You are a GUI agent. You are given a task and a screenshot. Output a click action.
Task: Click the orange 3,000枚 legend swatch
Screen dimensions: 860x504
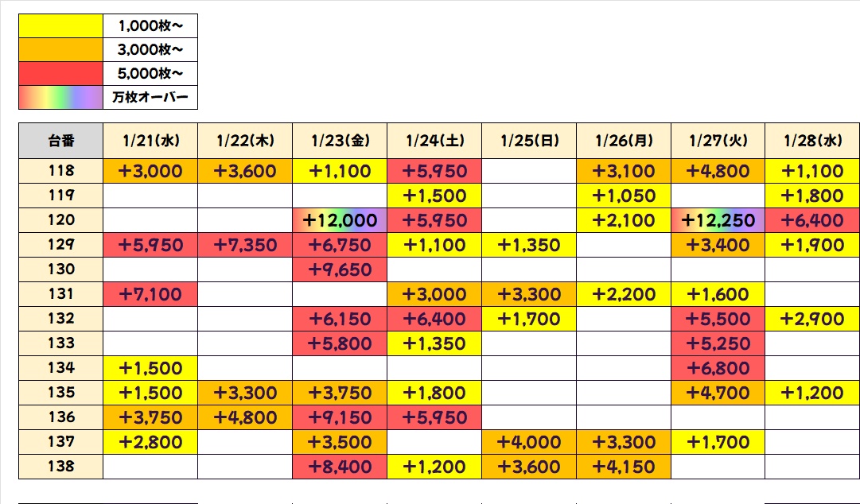coord(61,50)
